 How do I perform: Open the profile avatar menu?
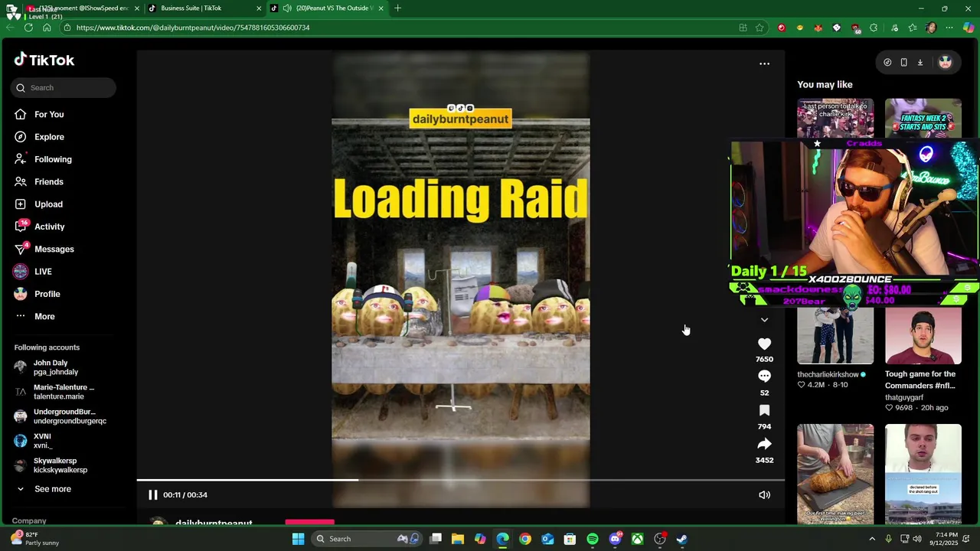[945, 63]
